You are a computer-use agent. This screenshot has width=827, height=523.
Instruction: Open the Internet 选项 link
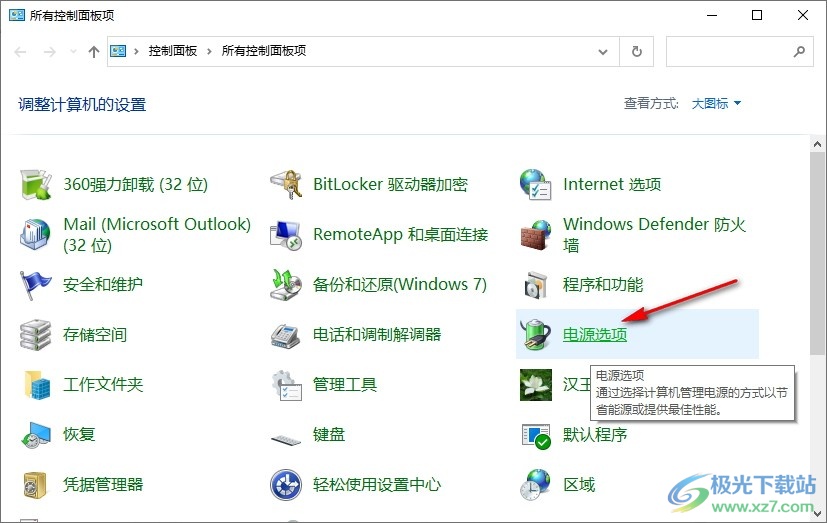[612, 185]
